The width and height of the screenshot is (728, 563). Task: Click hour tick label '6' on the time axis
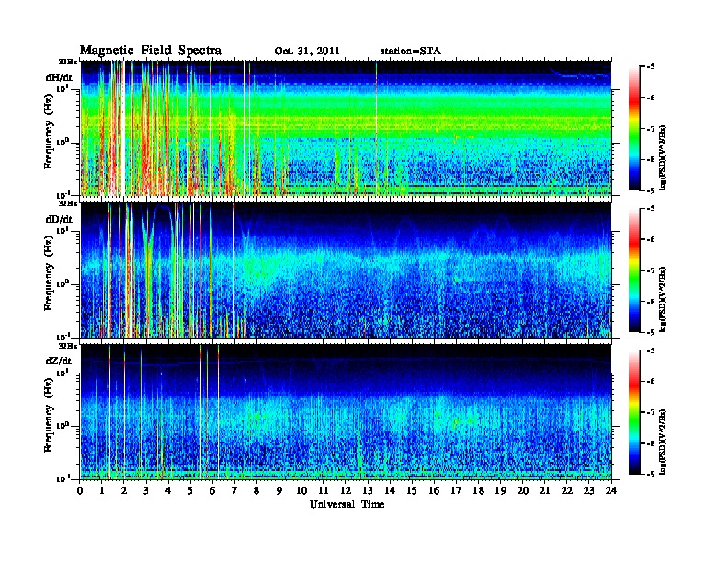(x=213, y=490)
